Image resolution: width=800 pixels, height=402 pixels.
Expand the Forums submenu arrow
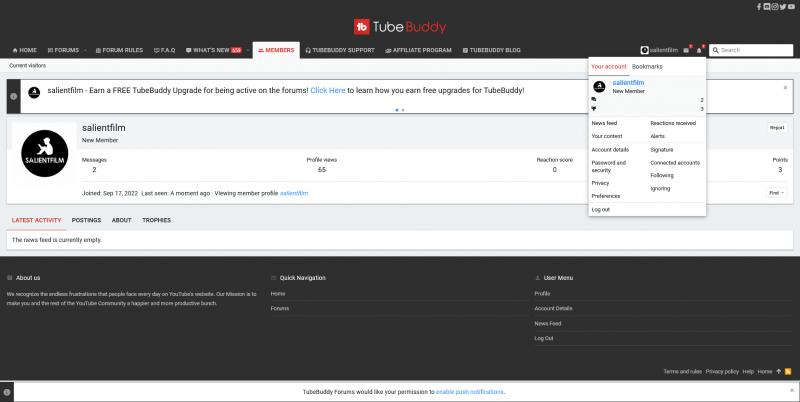coord(85,50)
